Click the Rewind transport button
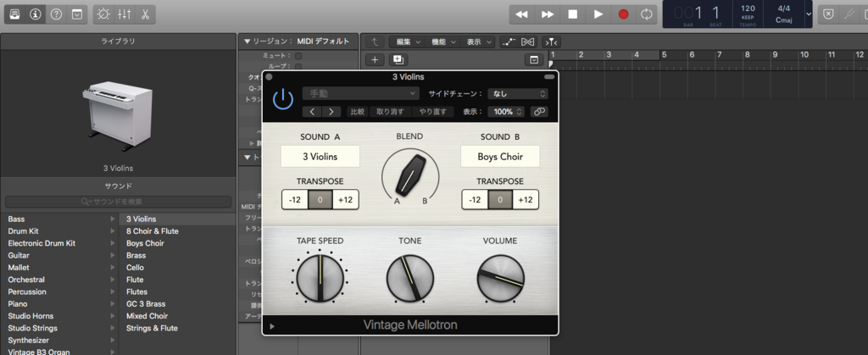This screenshot has width=868, height=355. click(521, 14)
